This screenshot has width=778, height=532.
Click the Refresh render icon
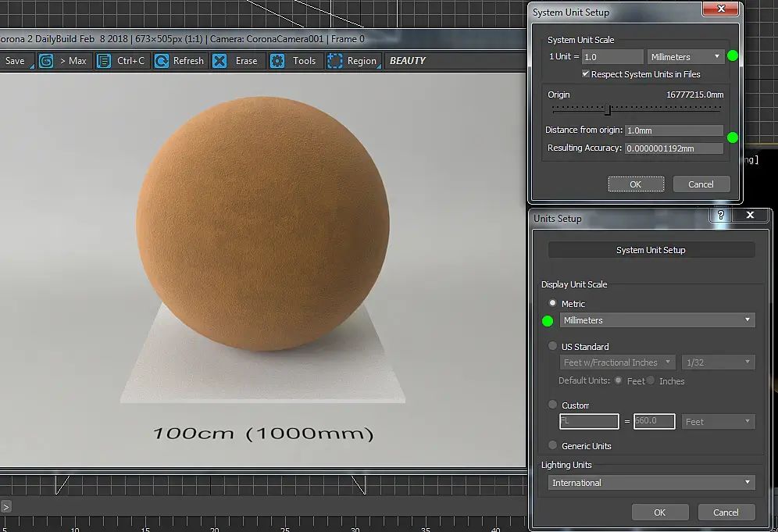(162, 61)
